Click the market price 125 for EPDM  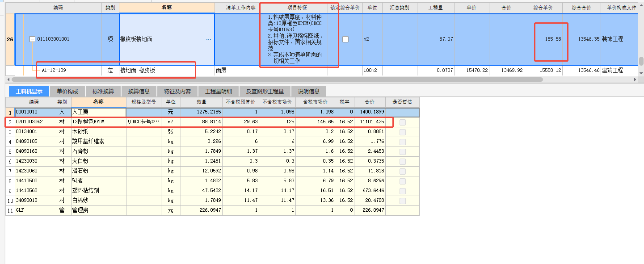click(x=277, y=122)
